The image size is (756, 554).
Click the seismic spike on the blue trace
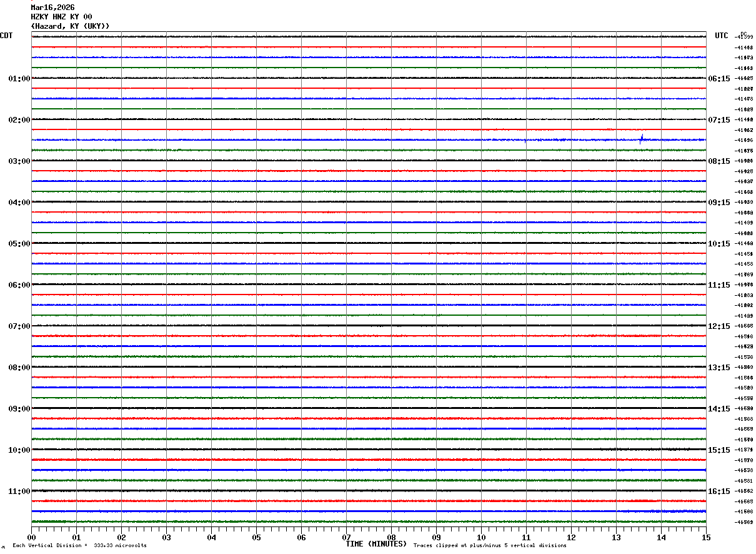(641, 139)
